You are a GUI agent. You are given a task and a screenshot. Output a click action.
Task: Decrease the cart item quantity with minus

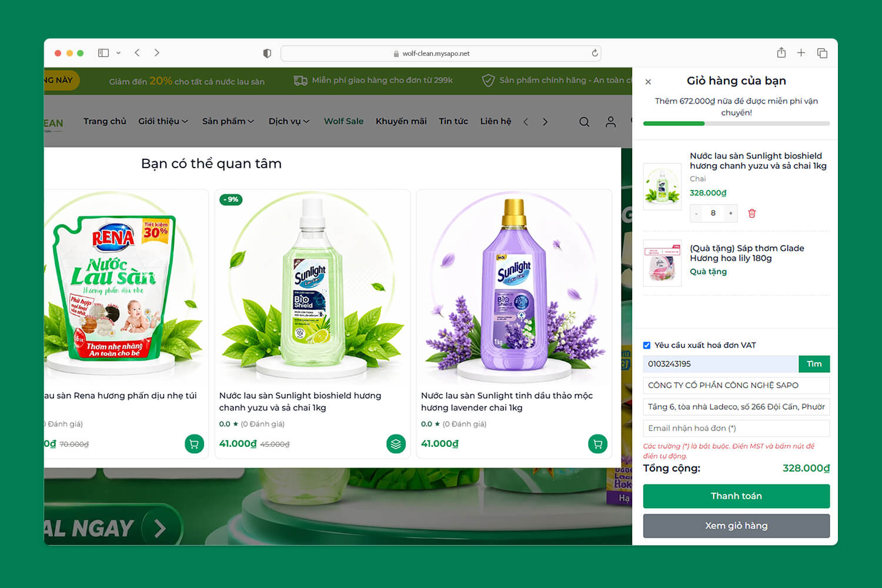(x=696, y=213)
